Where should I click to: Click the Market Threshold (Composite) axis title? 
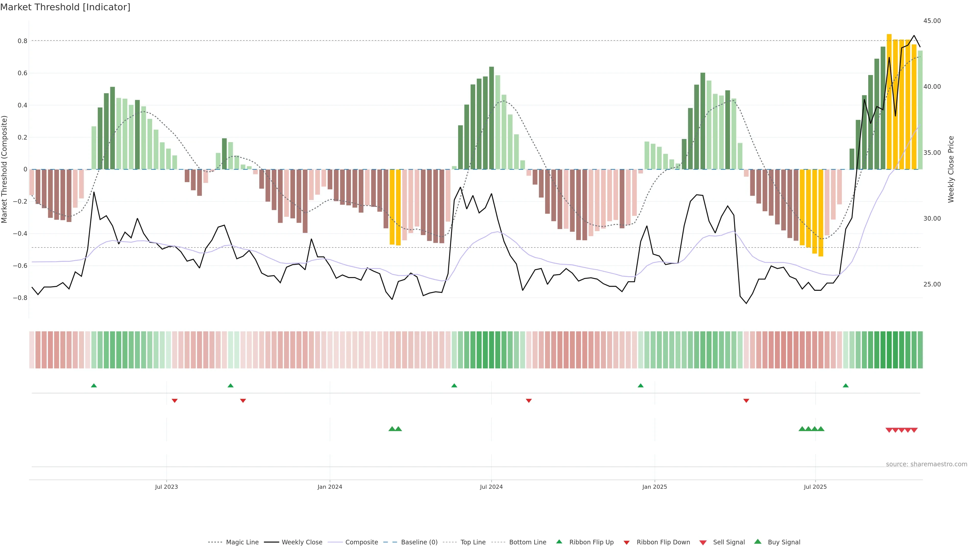[5, 169]
